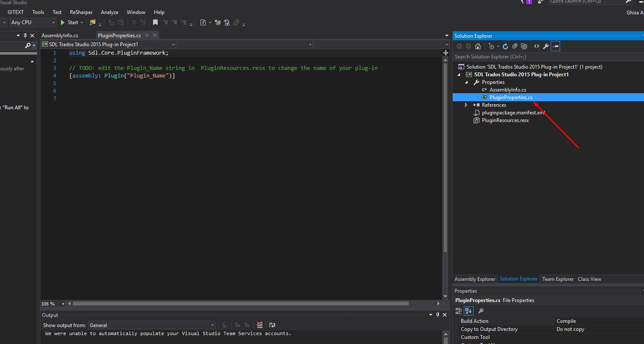Toggle the bookmark icon in the toolbar
The height and width of the screenshot is (344, 644).
click(x=156, y=22)
